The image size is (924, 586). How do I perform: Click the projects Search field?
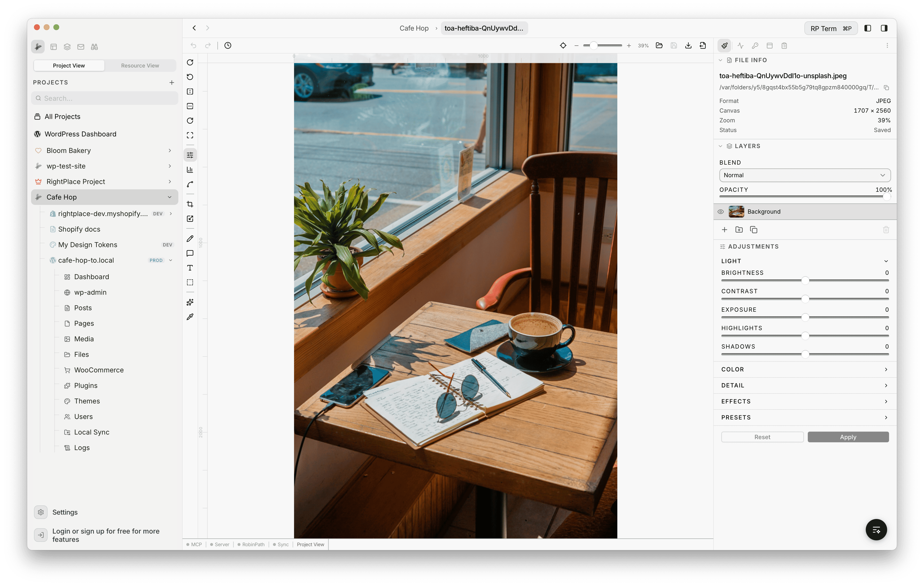click(x=104, y=98)
